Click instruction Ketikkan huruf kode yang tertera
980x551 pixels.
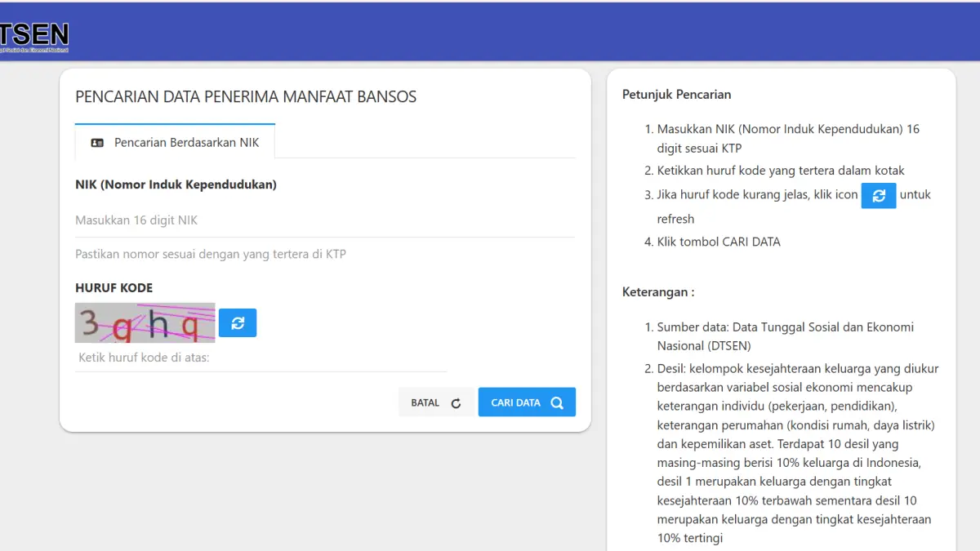(781, 171)
